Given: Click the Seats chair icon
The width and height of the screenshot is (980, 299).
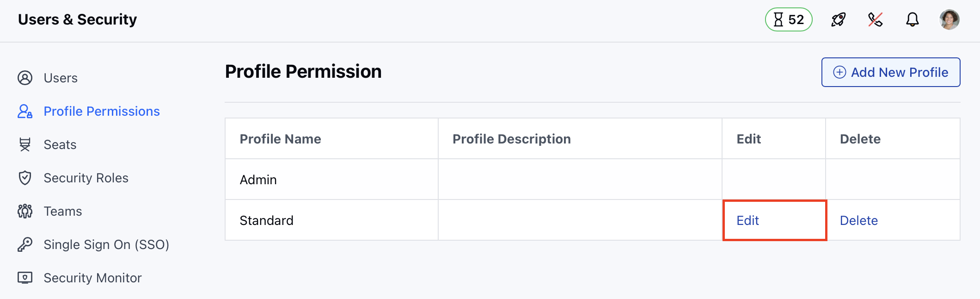Looking at the screenshot, I should 25,144.
